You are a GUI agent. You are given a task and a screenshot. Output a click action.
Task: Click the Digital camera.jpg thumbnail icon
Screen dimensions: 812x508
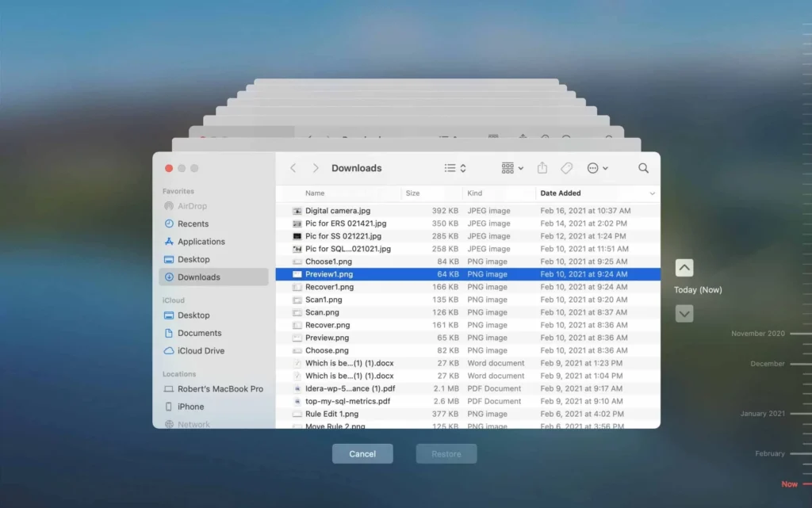297,211
